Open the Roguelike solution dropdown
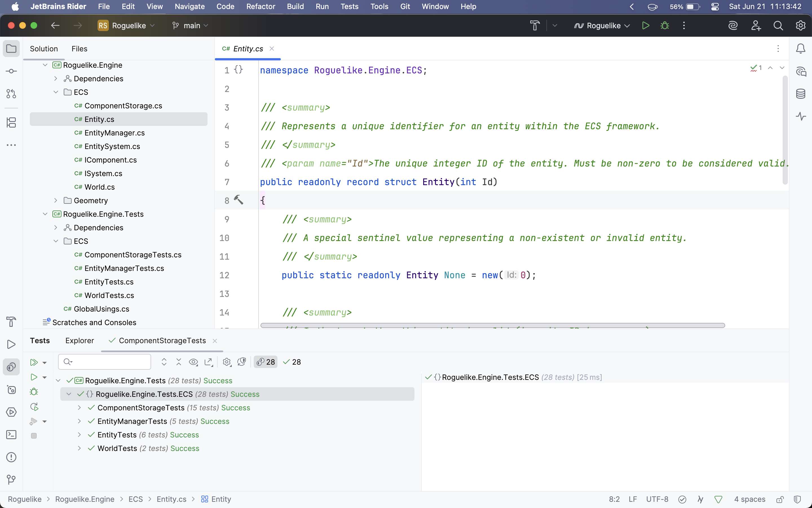The image size is (812, 508). 127,25
